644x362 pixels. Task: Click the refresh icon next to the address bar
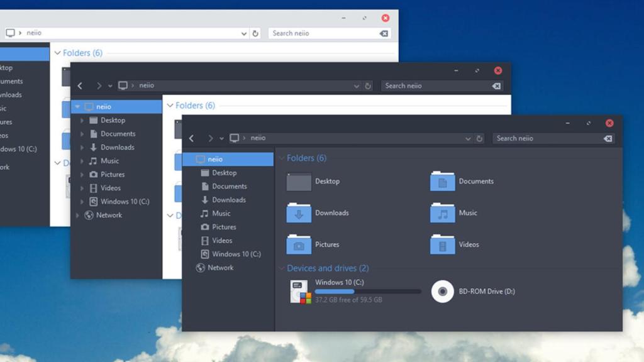(479, 138)
